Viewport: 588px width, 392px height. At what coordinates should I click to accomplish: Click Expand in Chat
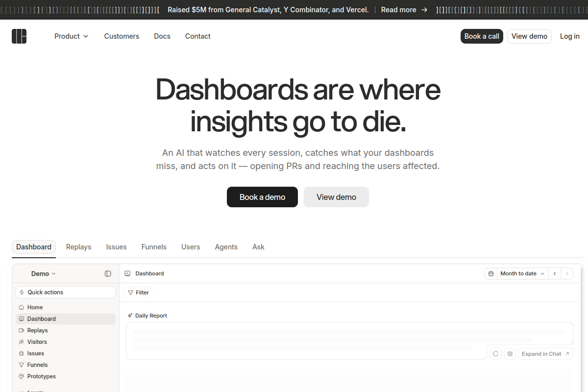pos(545,354)
